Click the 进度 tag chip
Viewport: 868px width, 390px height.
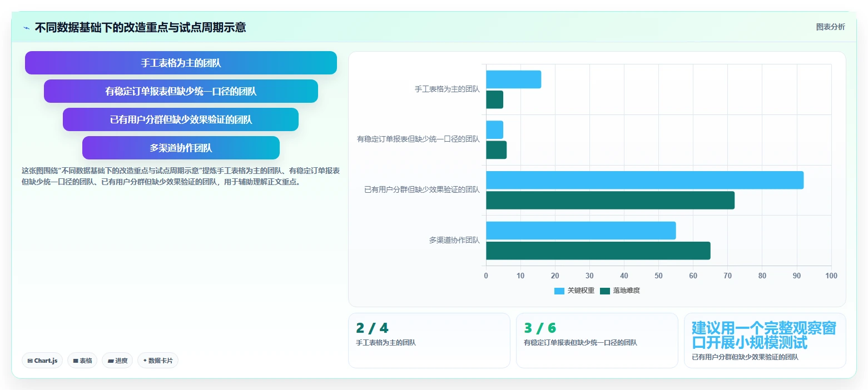coord(117,361)
